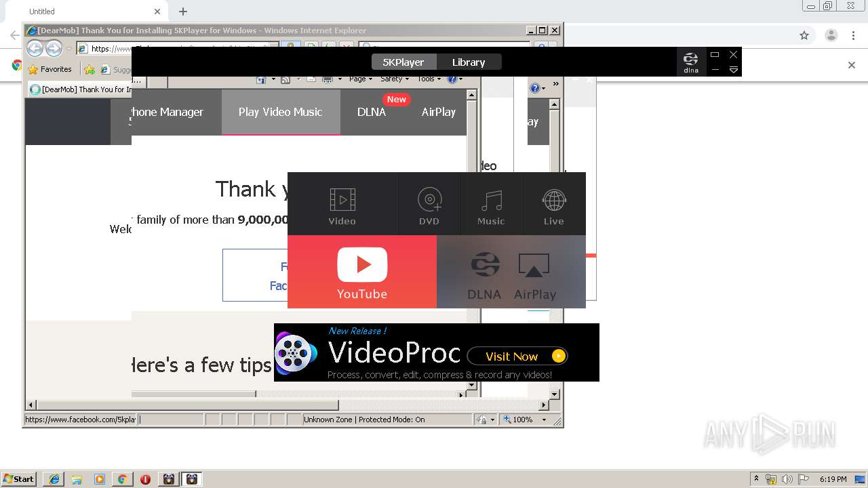Open the Internet Explorer Help dropdown
Image resolution: width=868 pixels, height=488 pixels.
455,79
